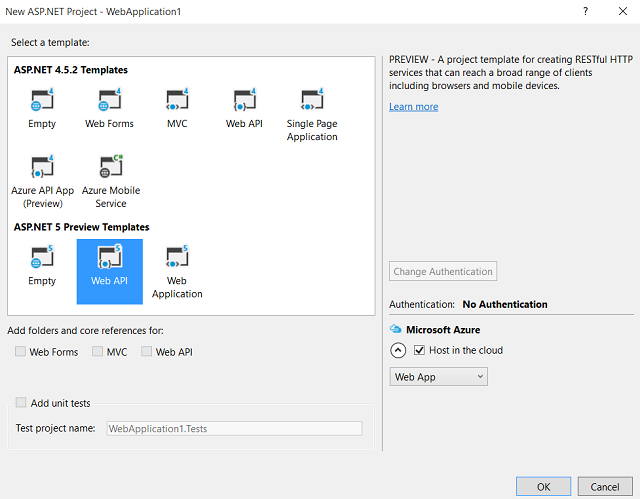
Task: Click the Change Authentication button
Action: click(x=443, y=271)
